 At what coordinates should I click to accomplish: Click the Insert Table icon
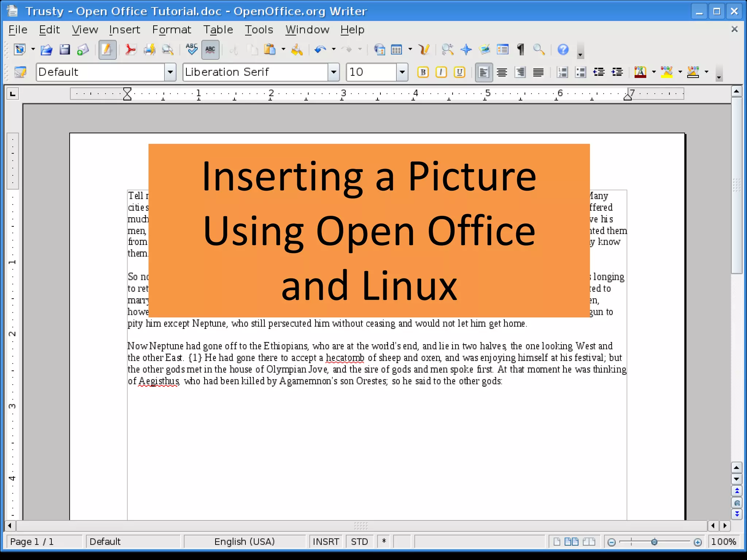coord(396,49)
